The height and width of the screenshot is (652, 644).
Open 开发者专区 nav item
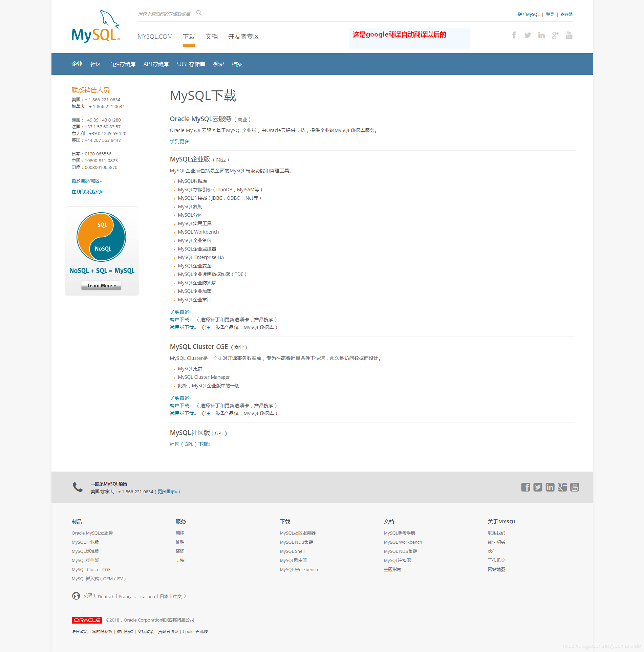pyautogui.click(x=243, y=37)
